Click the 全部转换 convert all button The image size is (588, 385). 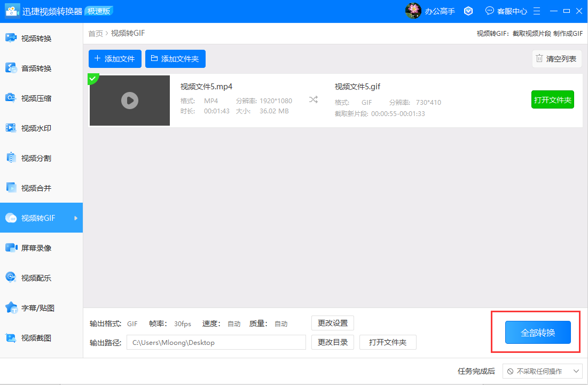tap(538, 333)
